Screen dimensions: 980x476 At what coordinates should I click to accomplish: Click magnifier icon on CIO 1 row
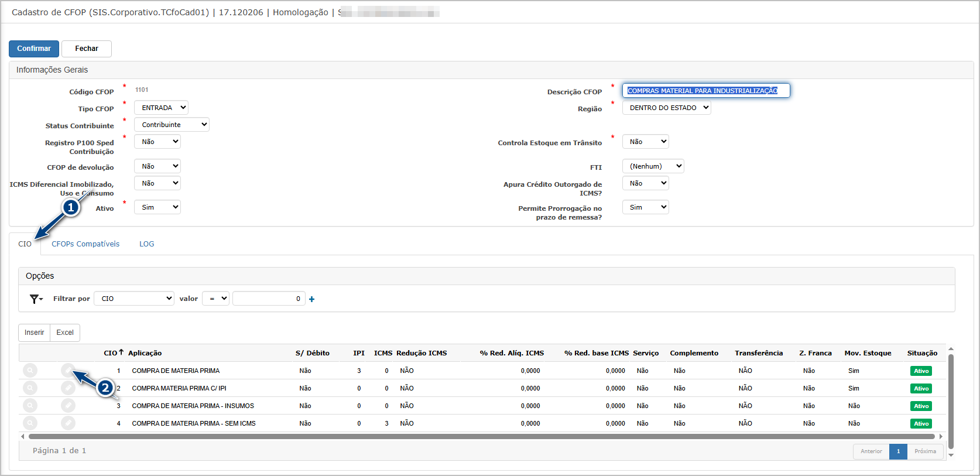click(x=30, y=370)
